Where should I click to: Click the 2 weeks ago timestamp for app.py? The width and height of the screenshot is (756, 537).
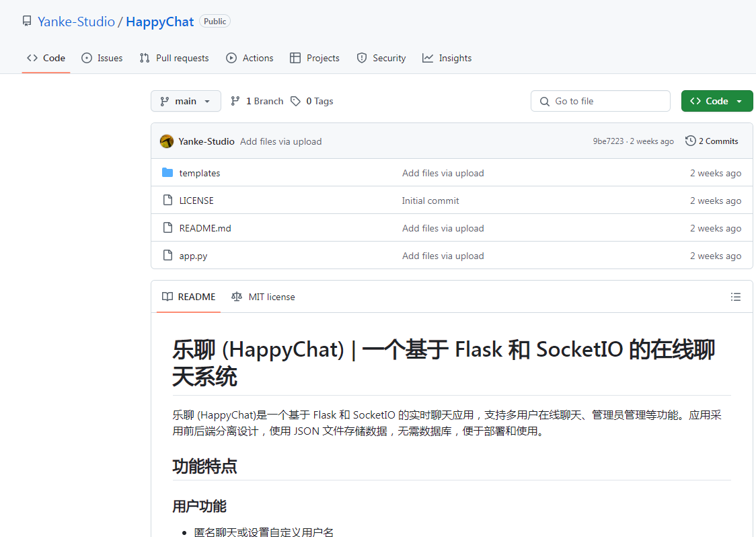click(716, 256)
